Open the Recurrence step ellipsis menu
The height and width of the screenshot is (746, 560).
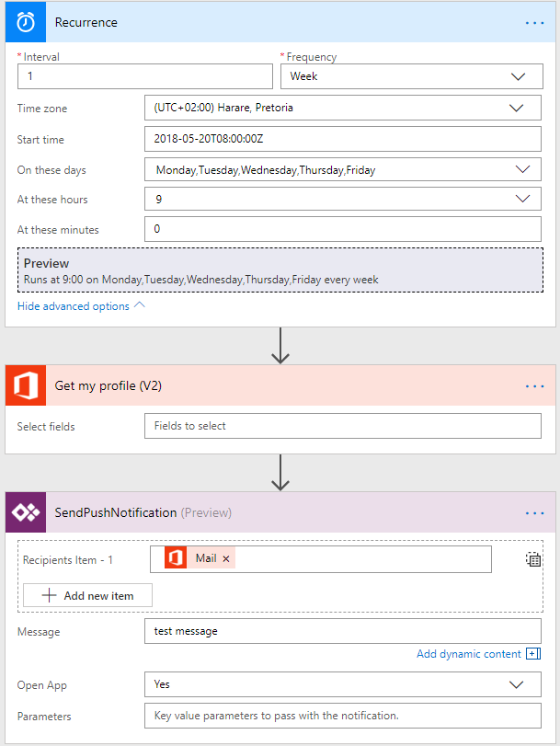534,22
